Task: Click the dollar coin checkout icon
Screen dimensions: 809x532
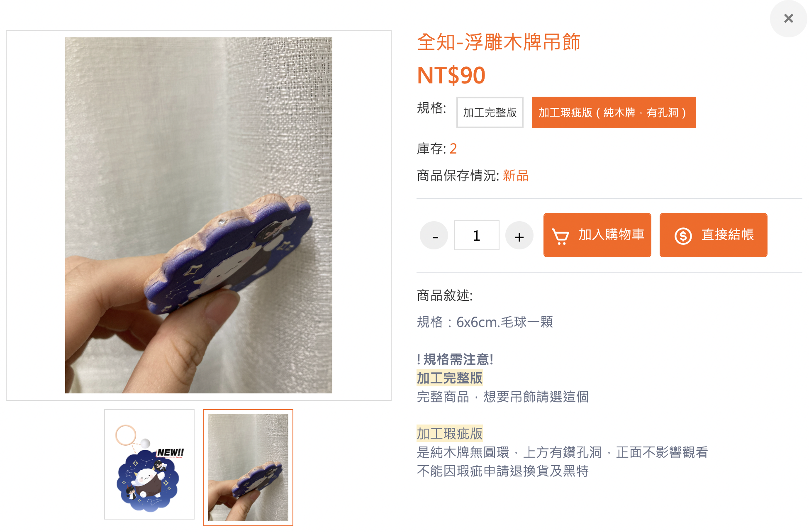Action: [x=683, y=236]
